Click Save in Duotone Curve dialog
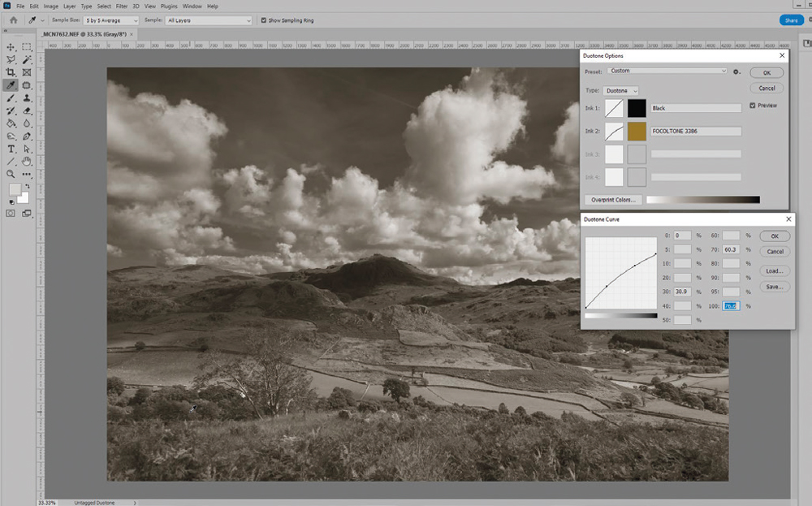 (x=775, y=287)
